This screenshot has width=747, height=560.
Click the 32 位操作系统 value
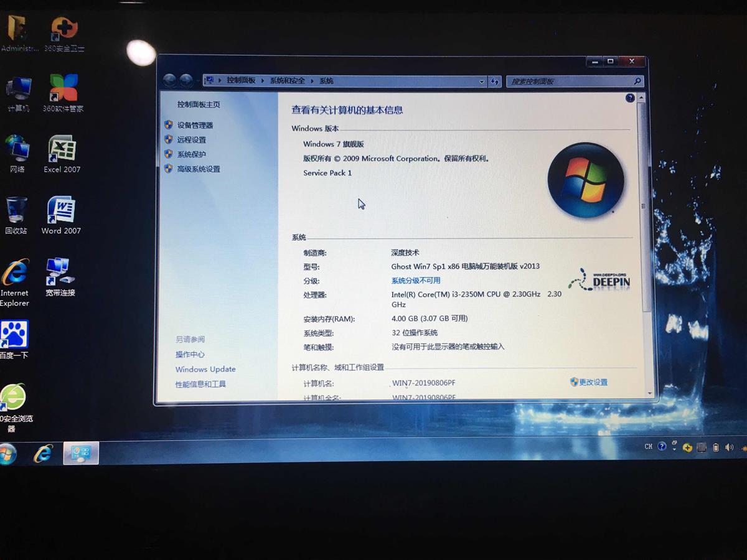pyautogui.click(x=414, y=333)
